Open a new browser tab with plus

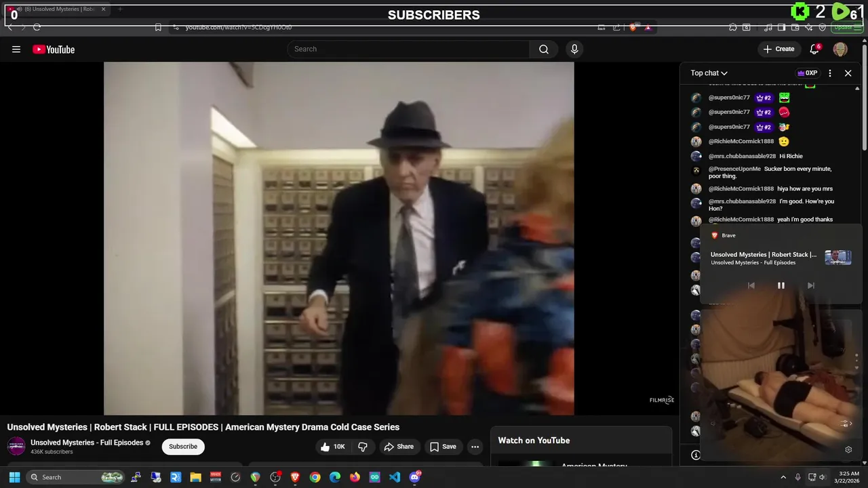point(120,9)
